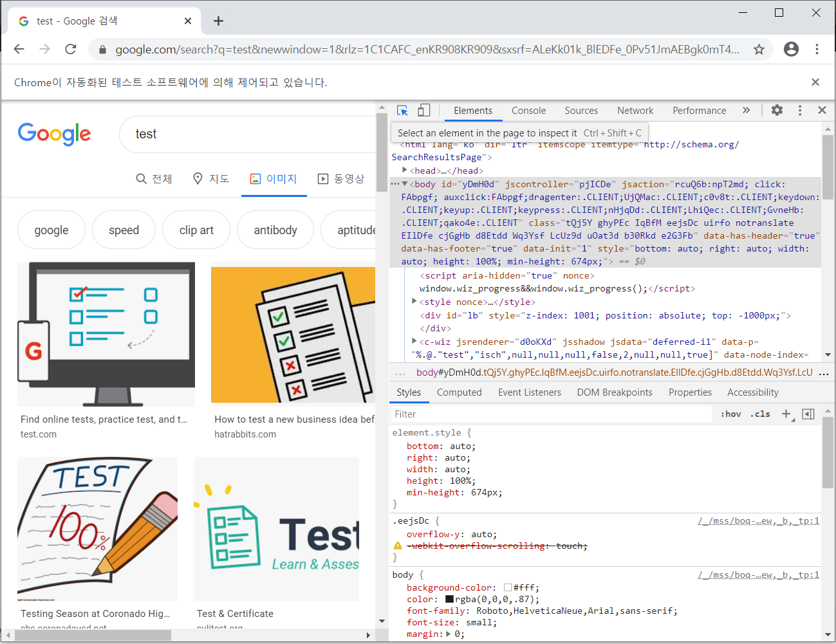Show more DevTools tabs chevron
Image resolution: width=836 pixels, height=644 pixels.
click(746, 110)
